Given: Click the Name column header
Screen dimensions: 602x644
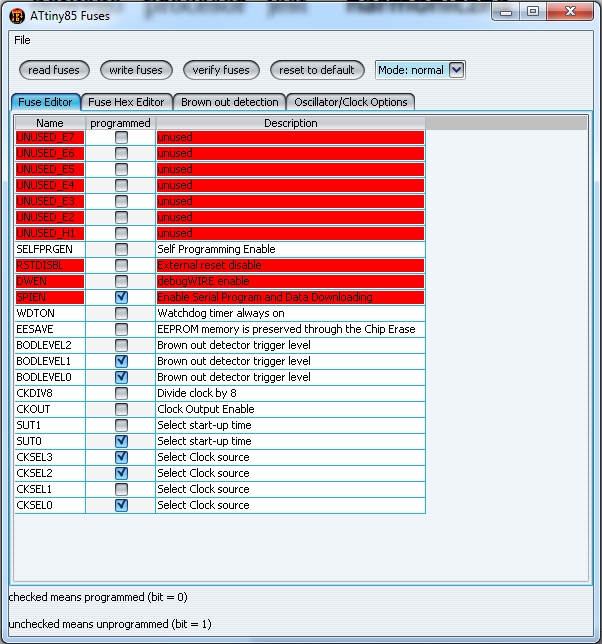Looking at the screenshot, I should tap(50, 123).
